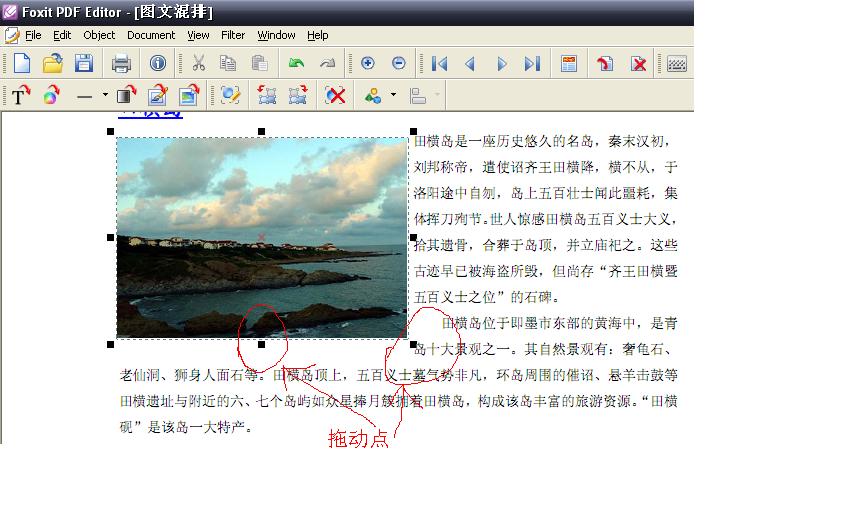Screen dimensions: 841x522
Task: Zoom in with the plus magnifier icon
Action: (367, 64)
